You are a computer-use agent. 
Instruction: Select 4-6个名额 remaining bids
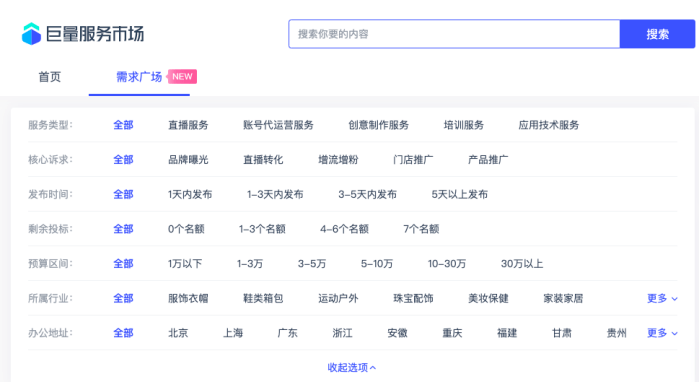[x=344, y=229]
